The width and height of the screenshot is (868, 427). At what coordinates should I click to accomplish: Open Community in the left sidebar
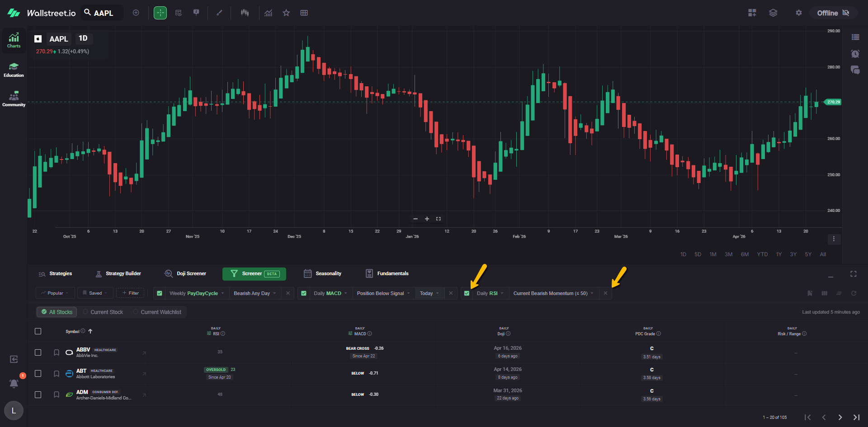coord(14,99)
